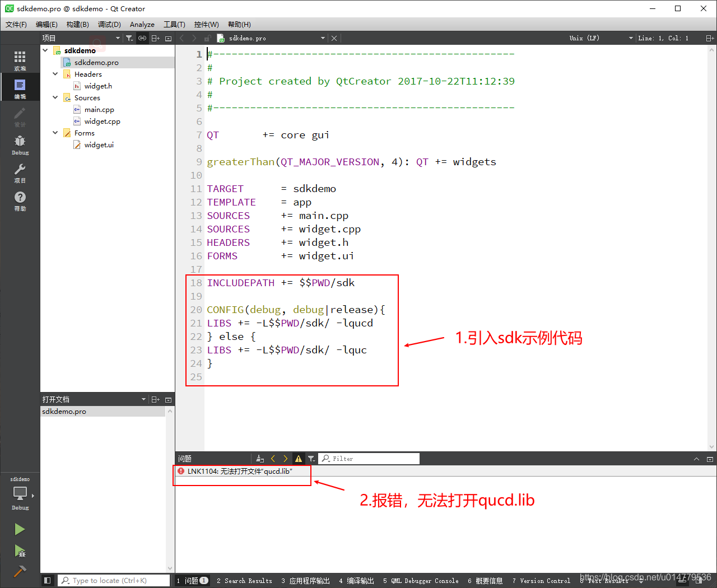Image resolution: width=717 pixels, height=588 pixels.
Task: Select the Issues tab in status bar
Action: (193, 581)
